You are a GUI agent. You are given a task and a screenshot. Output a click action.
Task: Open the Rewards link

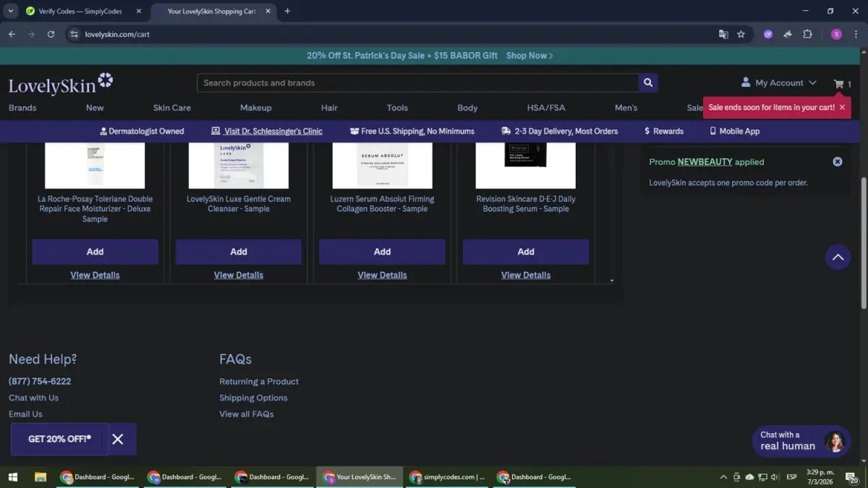(663, 131)
